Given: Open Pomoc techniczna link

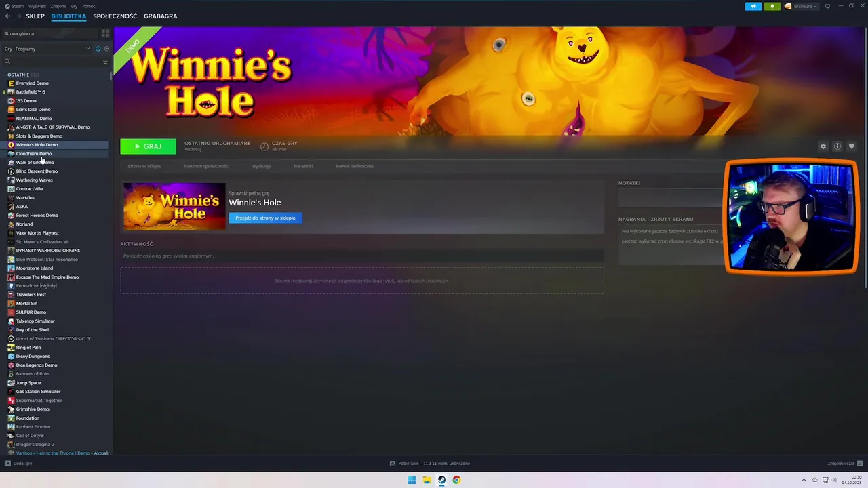Looking at the screenshot, I should (355, 166).
